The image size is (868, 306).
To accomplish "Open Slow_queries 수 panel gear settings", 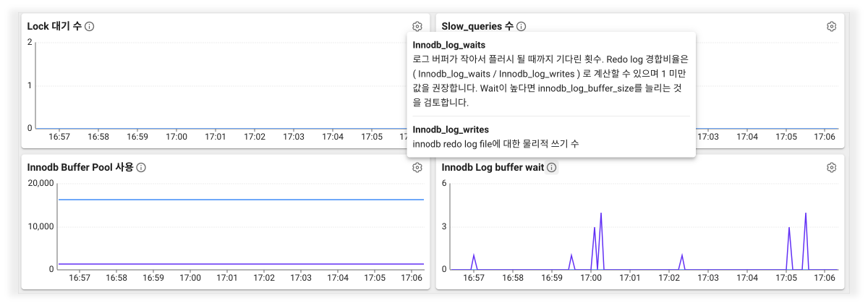I will (832, 27).
